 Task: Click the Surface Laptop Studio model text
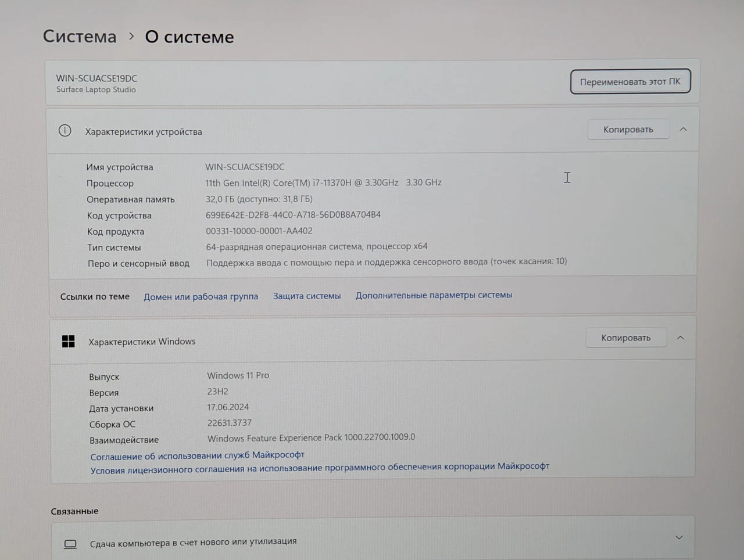(x=96, y=89)
